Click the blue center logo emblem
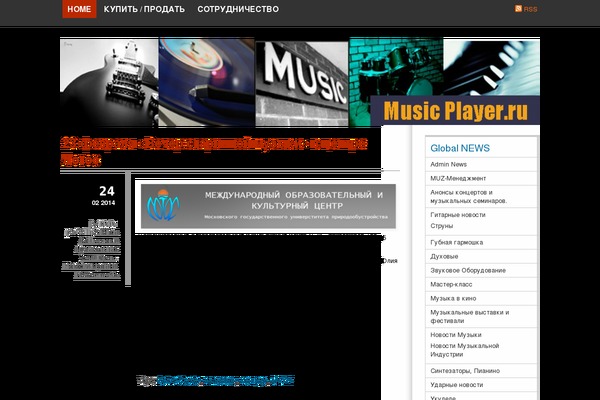 163,205
